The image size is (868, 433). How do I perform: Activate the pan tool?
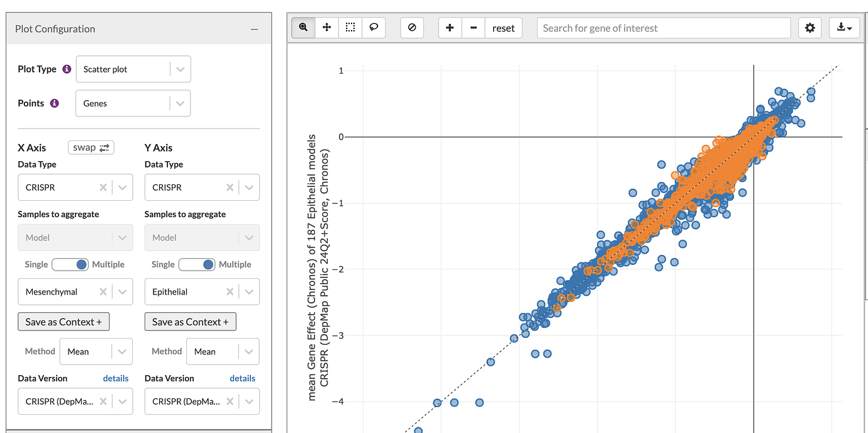[x=326, y=27]
